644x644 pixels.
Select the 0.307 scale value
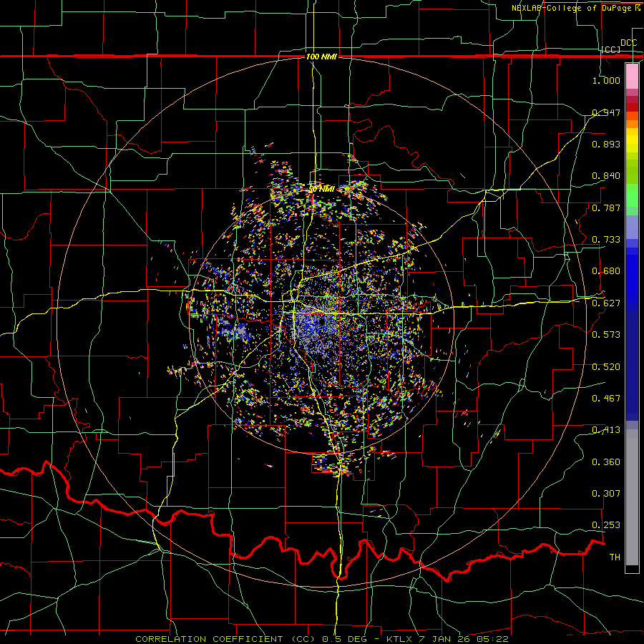606,493
